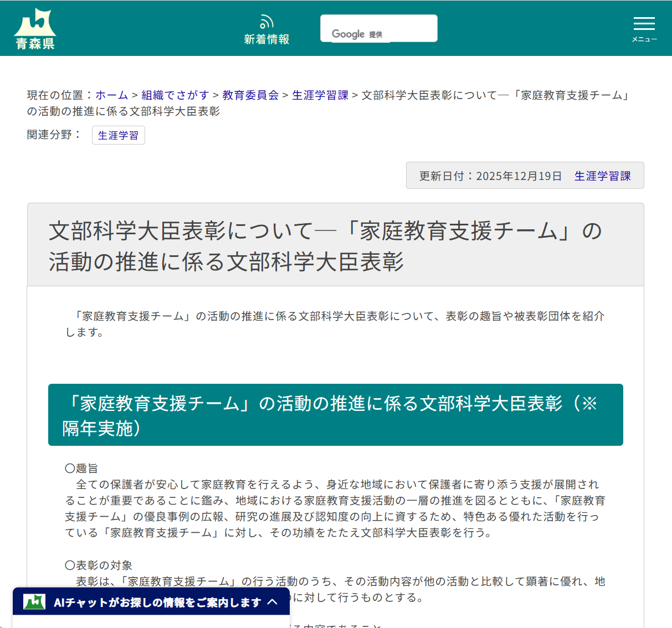This screenshot has width=672, height=628.
Task: Open the site menu via メニュー
Action: point(644,29)
